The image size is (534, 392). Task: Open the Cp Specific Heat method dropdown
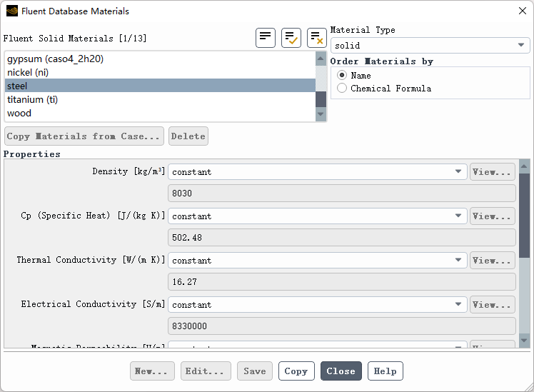(x=318, y=216)
